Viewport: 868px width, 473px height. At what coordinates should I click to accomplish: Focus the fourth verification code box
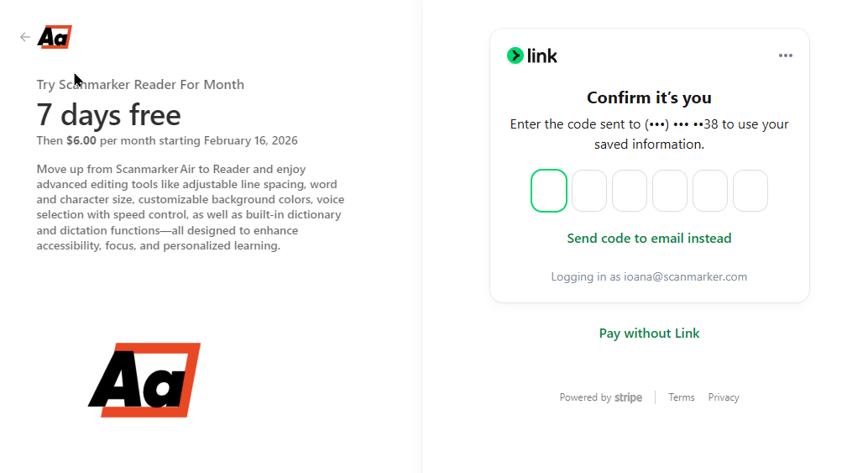point(670,191)
